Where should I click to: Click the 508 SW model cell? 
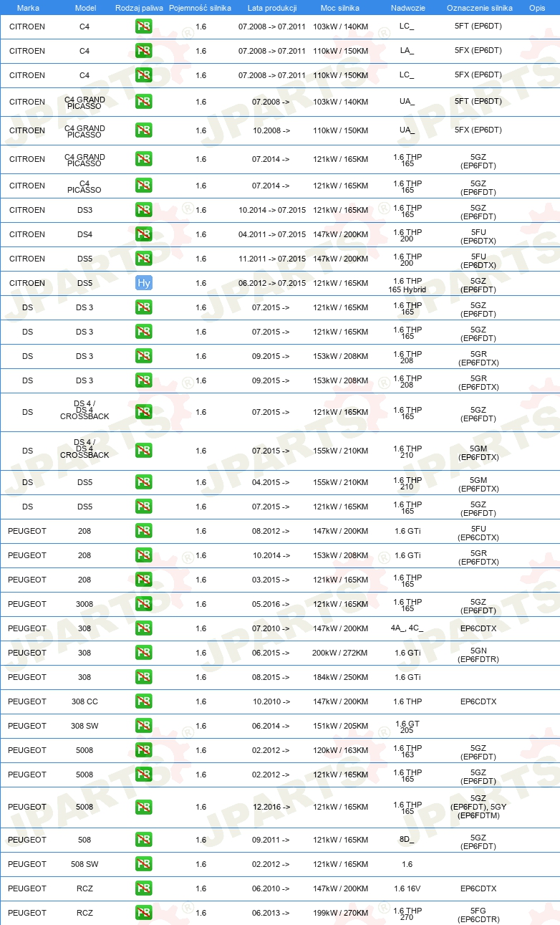pos(85,864)
